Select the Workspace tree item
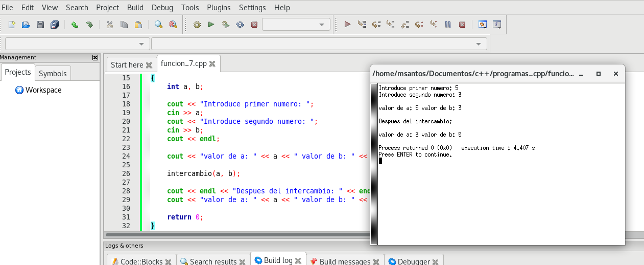The width and height of the screenshot is (644, 265). tap(43, 90)
